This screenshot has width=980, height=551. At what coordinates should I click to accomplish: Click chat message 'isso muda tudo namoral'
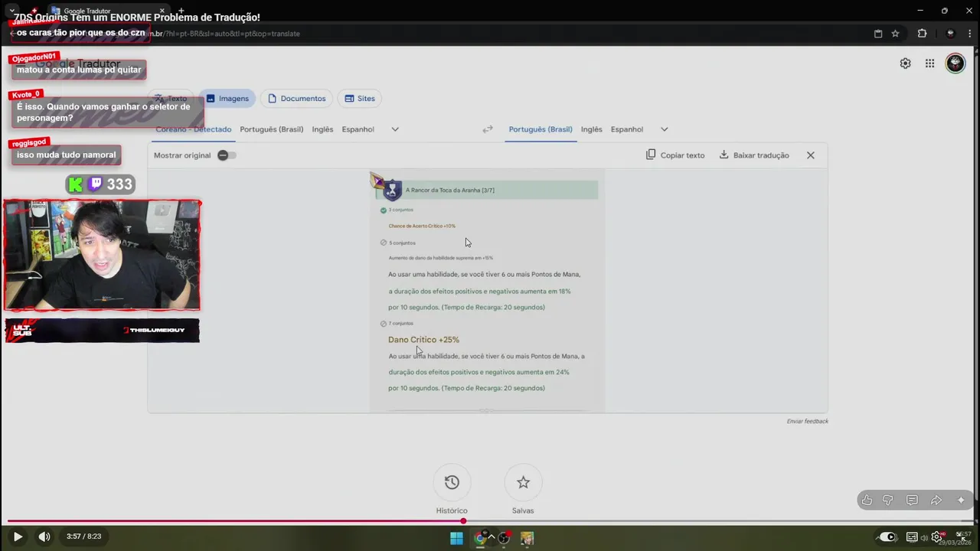pyautogui.click(x=66, y=155)
